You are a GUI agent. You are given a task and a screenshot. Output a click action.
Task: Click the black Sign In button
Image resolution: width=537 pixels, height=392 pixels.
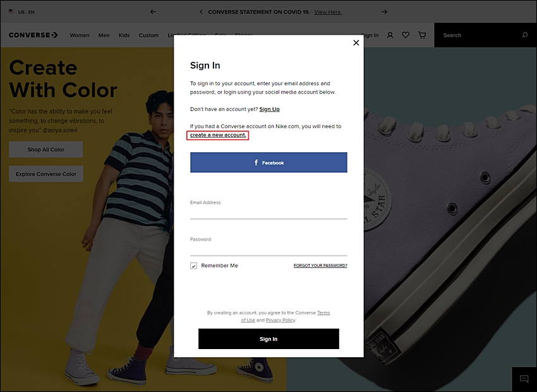point(268,339)
